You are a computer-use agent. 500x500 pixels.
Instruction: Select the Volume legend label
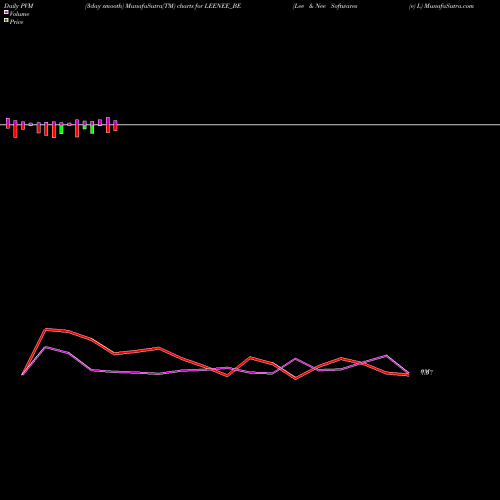(x=19, y=14)
